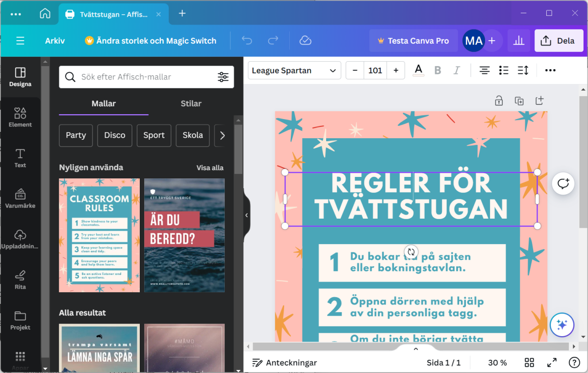
Task: Toggle bold formatting on the heading
Action: pos(437,70)
